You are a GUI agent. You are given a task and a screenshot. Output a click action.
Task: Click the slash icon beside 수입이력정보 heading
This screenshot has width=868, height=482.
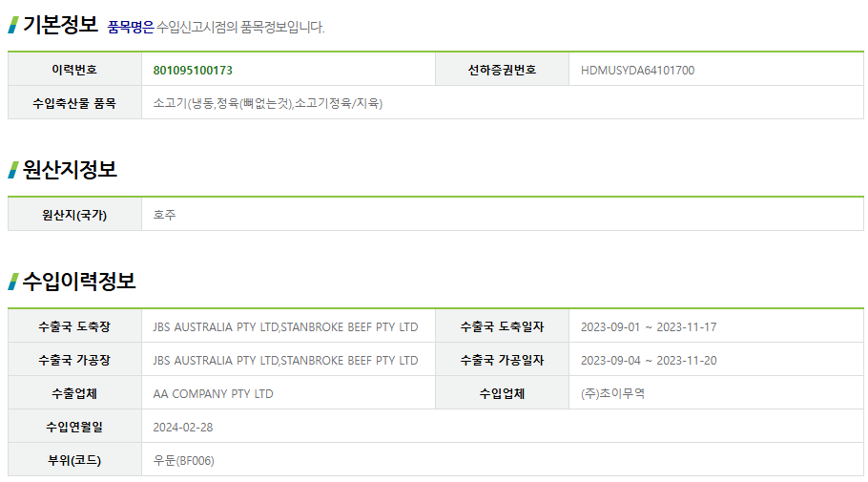pos(13,282)
